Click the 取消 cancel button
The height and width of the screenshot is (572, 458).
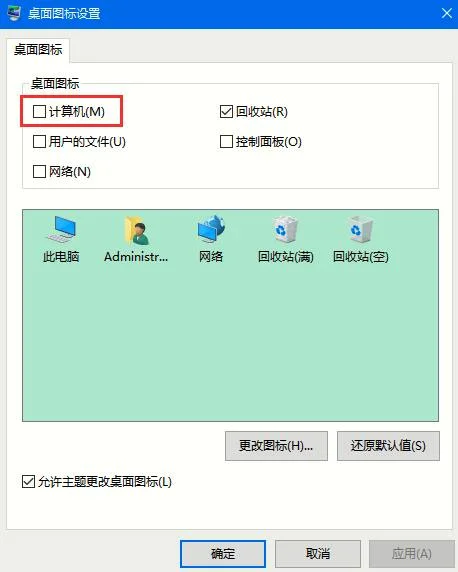click(318, 554)
